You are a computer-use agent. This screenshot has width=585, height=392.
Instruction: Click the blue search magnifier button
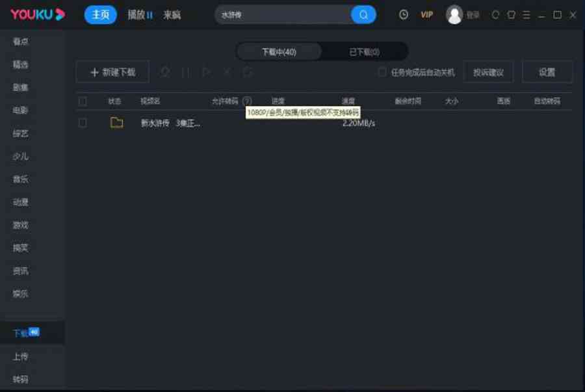[x=363, y=15]
